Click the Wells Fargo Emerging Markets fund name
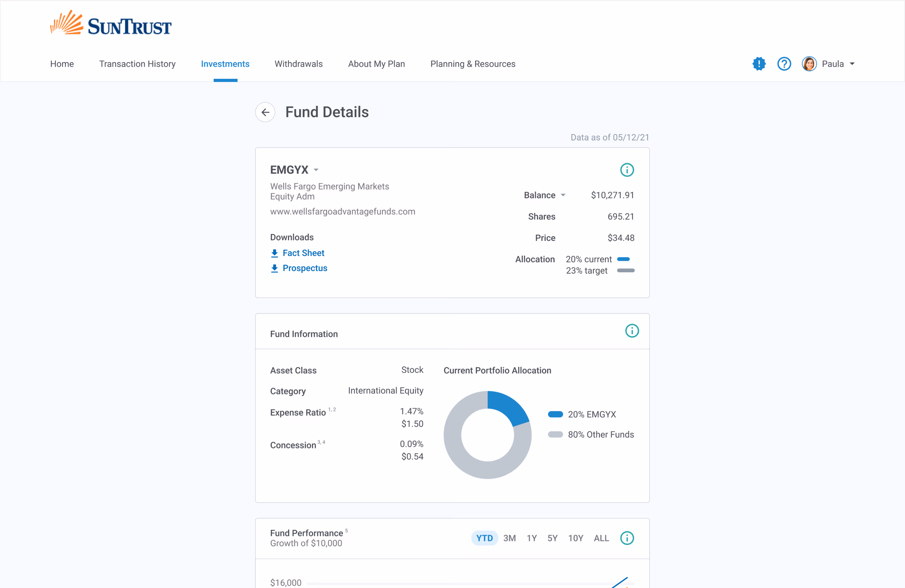905x588 pixels. click(329, 192)
